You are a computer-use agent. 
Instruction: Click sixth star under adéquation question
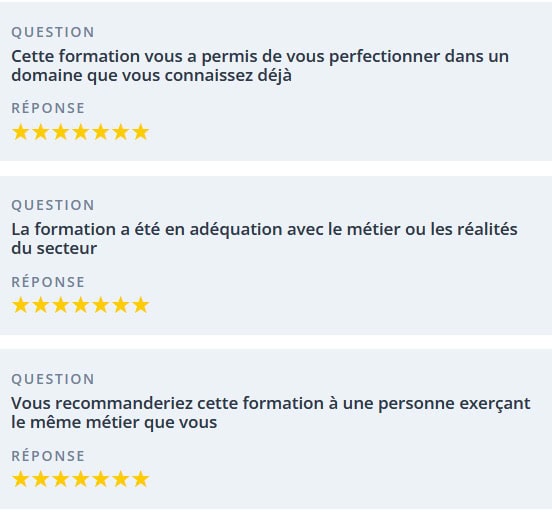tap(121, 305)
